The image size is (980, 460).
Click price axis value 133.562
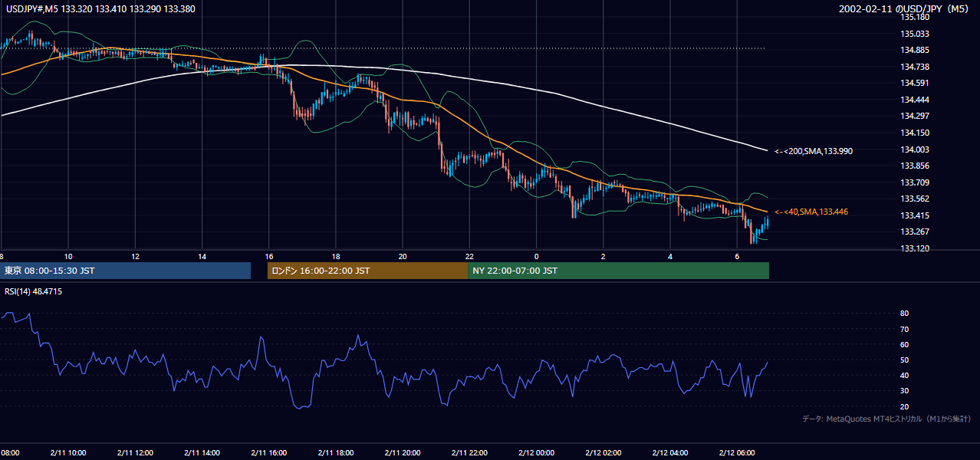click(914, 199)
